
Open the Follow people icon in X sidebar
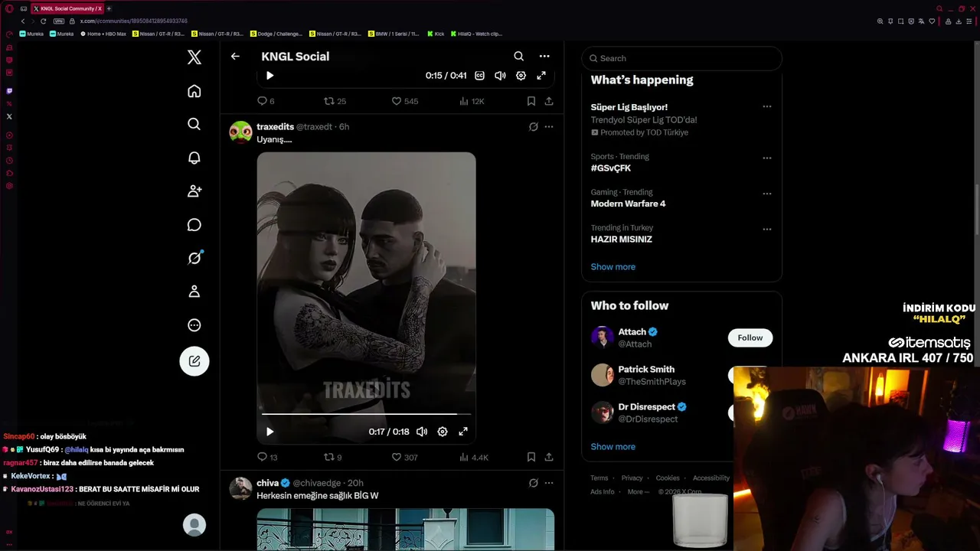point(194,191)
